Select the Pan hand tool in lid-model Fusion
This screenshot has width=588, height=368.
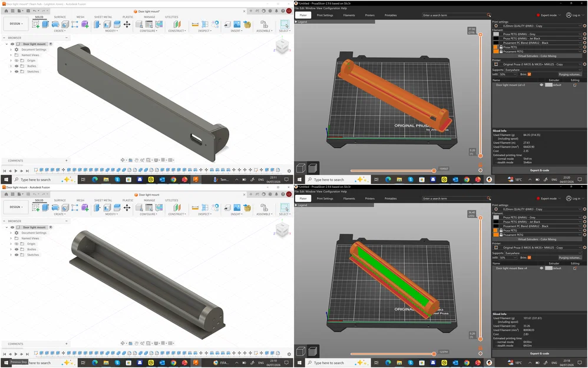[137, 160]
